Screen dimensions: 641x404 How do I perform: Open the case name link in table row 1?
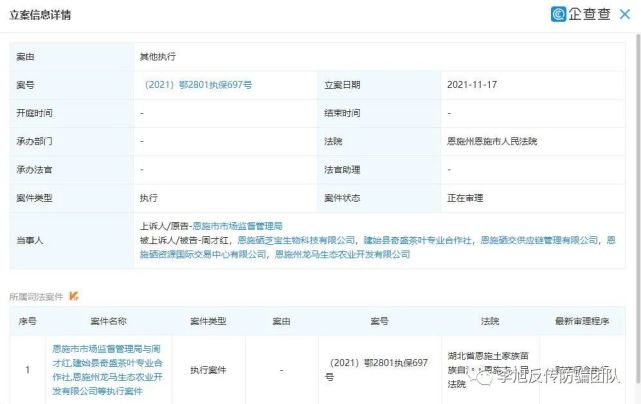click(108, 370)
